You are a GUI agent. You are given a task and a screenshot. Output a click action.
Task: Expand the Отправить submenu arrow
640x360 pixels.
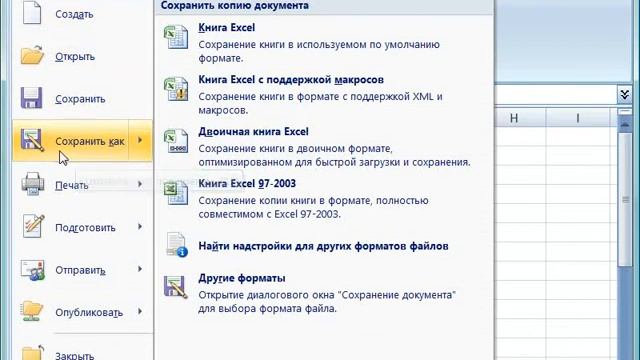coord(140,269)
